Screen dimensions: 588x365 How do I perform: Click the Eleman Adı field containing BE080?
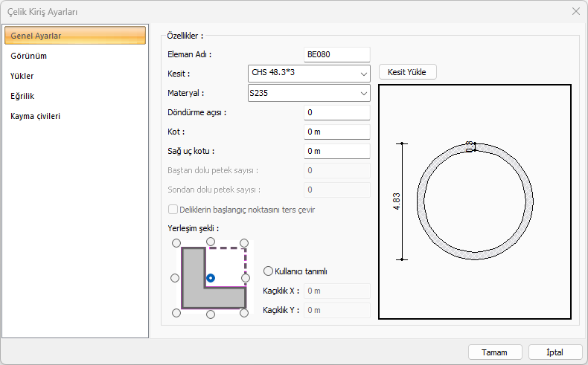pyautogui.click(x=337, y=54)
